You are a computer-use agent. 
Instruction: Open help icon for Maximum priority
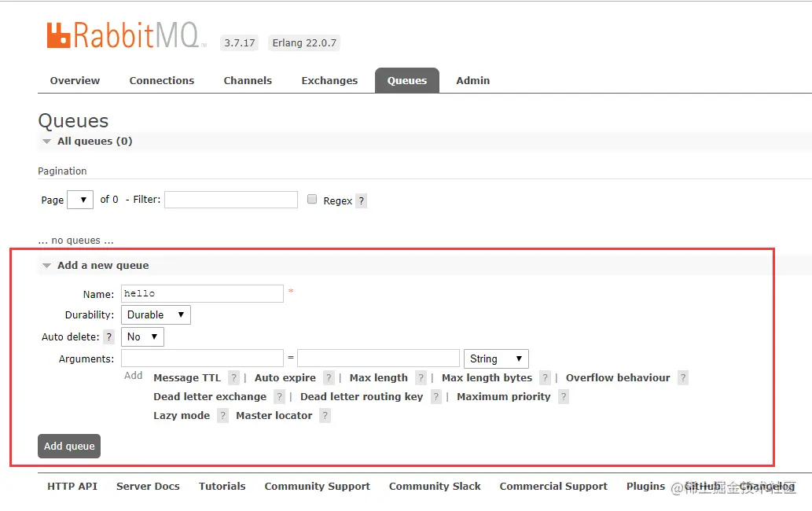(564, 397)
